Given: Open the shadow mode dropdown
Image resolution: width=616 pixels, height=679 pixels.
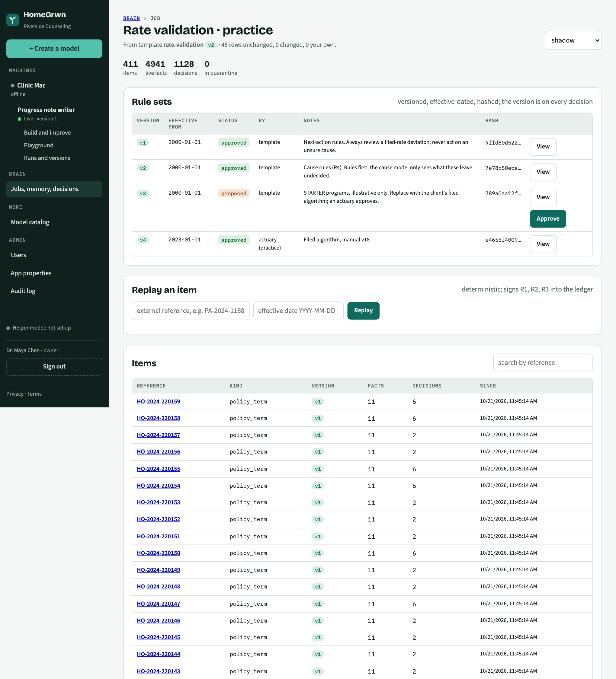Looking at the screenshot, I should pyautogui.click(x=573, y=40).
